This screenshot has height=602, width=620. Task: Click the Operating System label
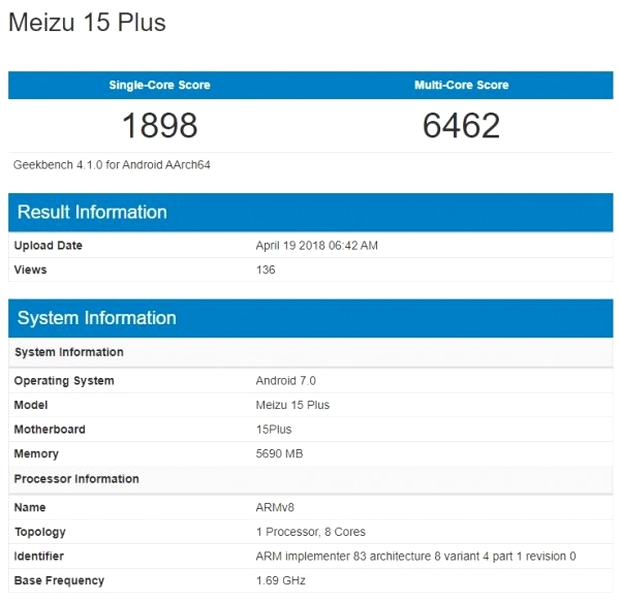pyautogui.click(x=64, y=381)
